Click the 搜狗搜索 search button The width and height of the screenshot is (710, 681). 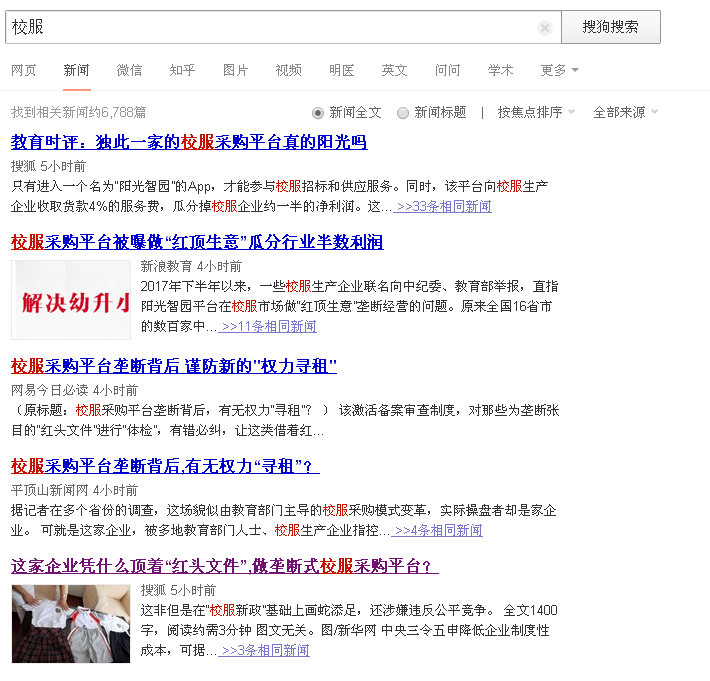[x=610, y=27]
